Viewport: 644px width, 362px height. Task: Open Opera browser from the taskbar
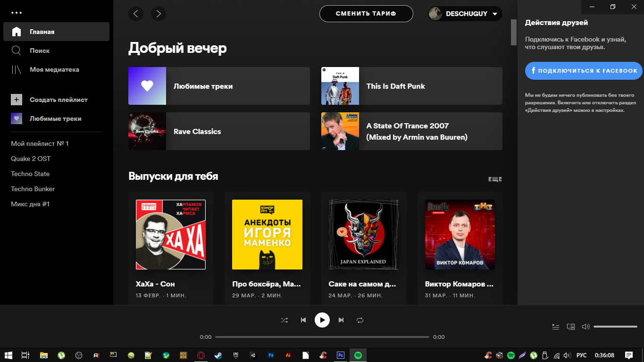[x=201, y=355]
